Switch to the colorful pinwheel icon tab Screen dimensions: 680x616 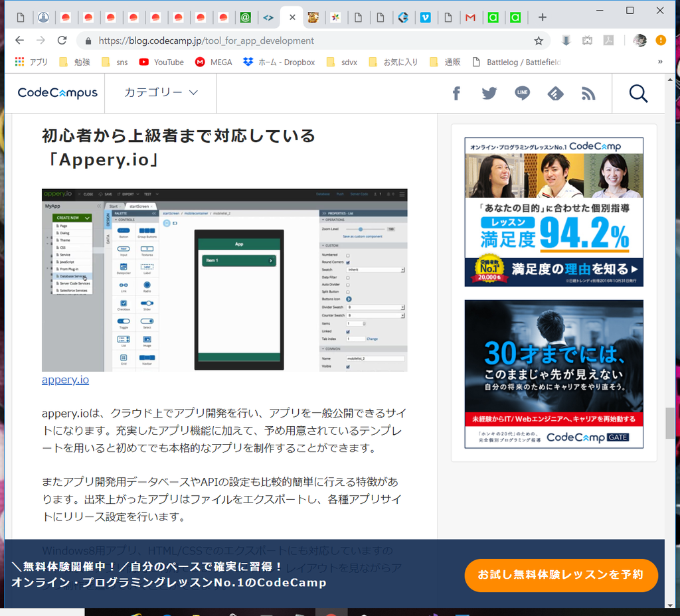[335, 17]
